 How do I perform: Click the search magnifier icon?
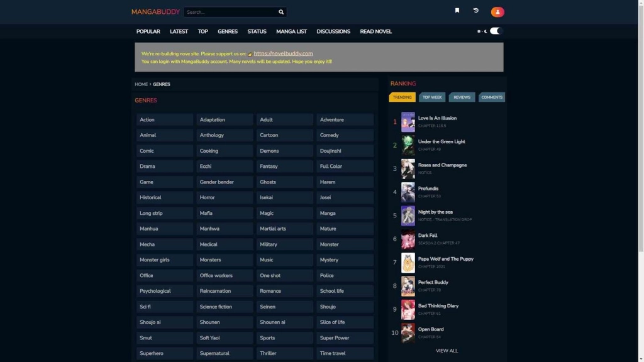click(281, 12)
